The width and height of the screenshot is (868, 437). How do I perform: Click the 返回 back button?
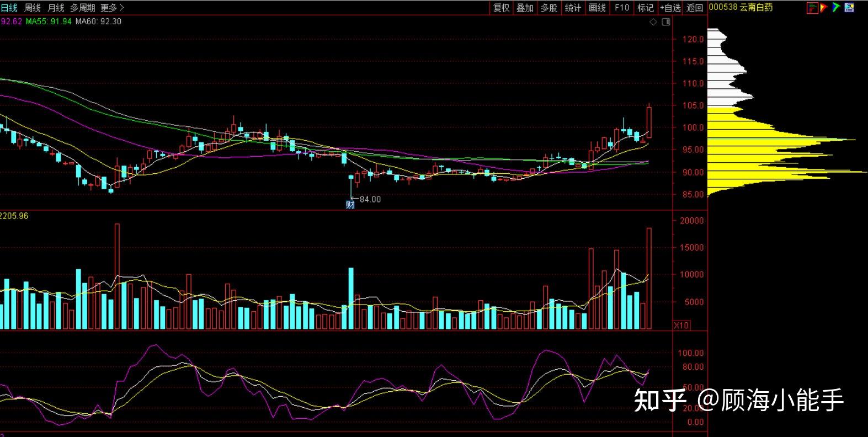pos(695,8)
